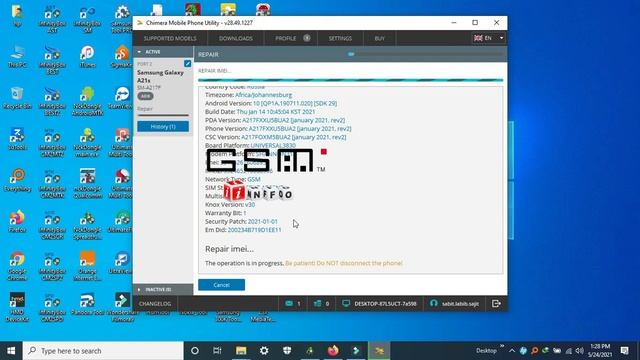This screenshot has width=640, height=360.
Task: Open Firefox from the taskbar
Action: (333, 351)
